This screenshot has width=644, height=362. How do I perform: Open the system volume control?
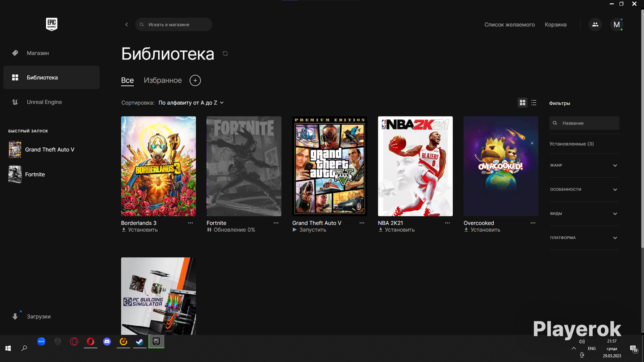(582, 341)
